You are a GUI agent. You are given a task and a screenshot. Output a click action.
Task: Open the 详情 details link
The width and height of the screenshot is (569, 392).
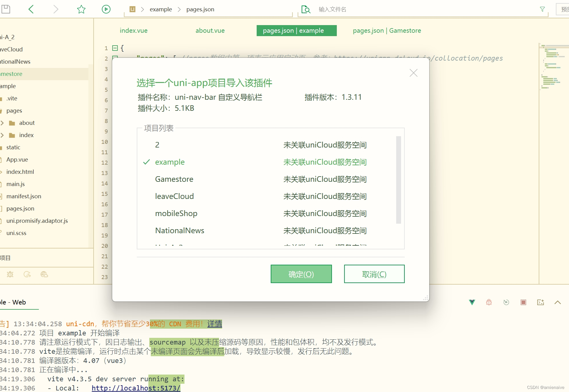point(215,324)
